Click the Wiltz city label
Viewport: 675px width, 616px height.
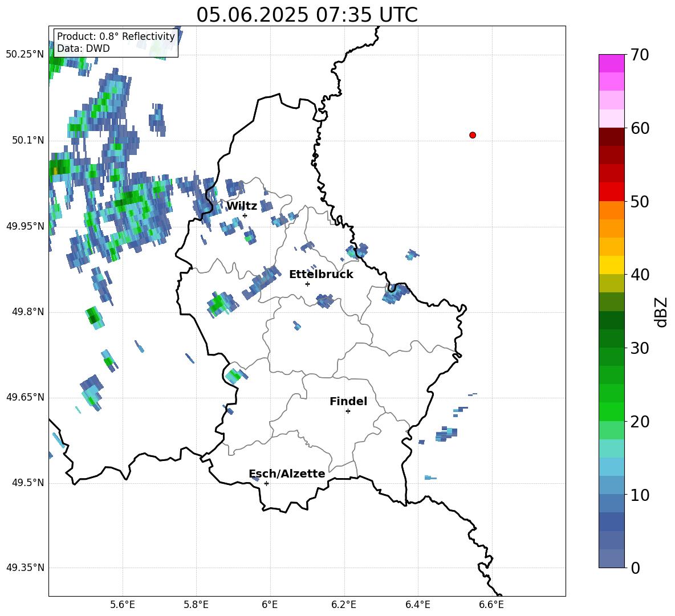[x=242, y=206]
